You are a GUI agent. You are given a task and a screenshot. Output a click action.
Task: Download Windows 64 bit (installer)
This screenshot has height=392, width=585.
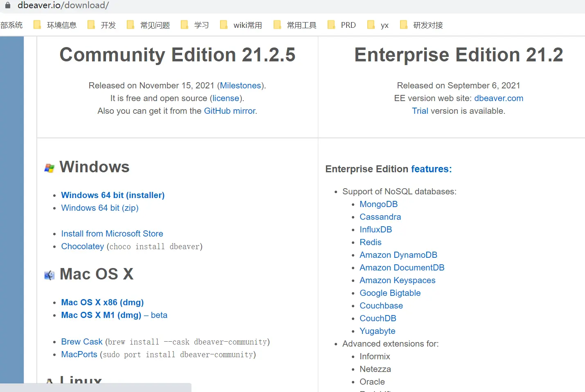[113, 195]
